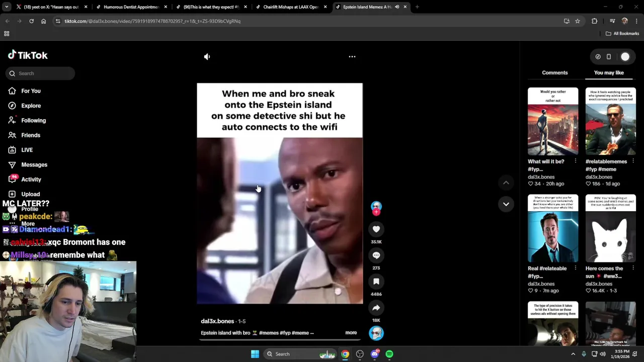This screenshot has height=362, width=644.
Task: Open the Following feed
Action: point(33,121)
